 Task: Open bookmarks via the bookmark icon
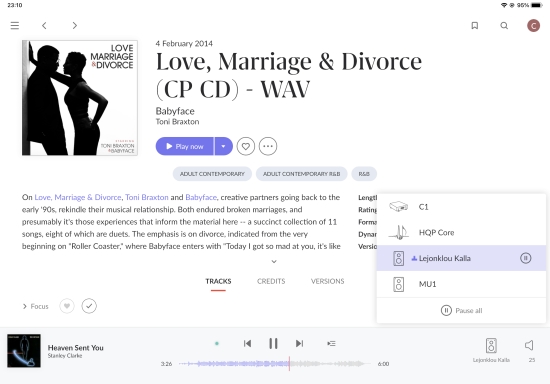[x=475, y=26]
